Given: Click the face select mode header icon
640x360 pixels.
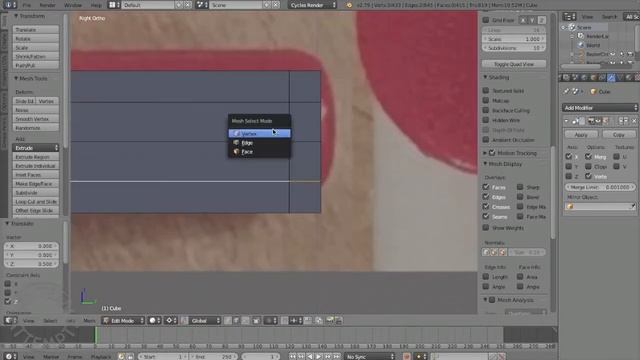Looking at the screenshot, I should tap(245, 321).
